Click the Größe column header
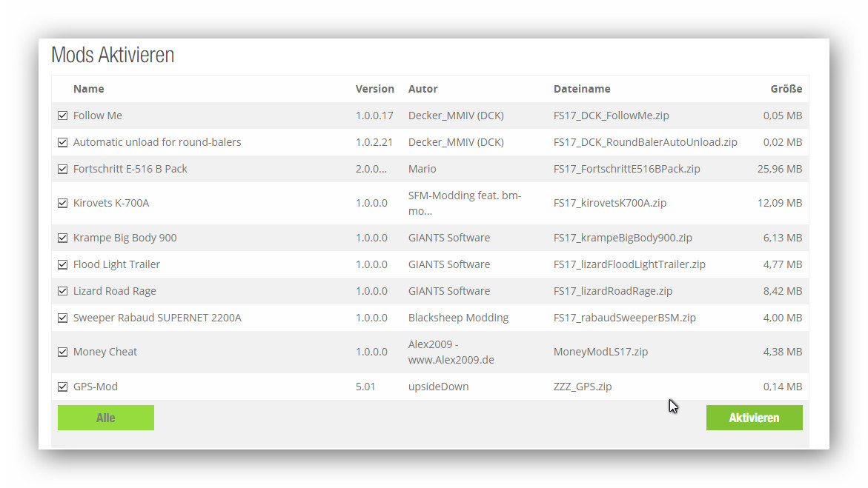868x488 pixels. 786,89
